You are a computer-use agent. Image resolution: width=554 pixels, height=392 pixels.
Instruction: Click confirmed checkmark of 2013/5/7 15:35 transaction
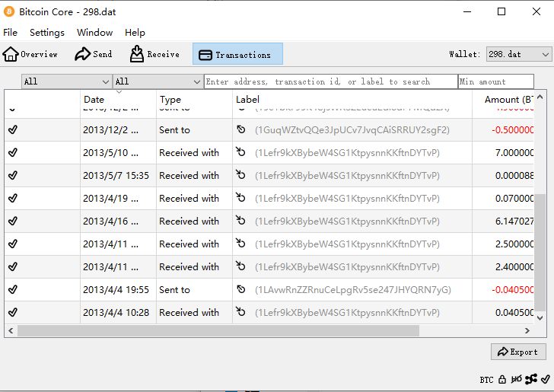(x=12, y=176)
